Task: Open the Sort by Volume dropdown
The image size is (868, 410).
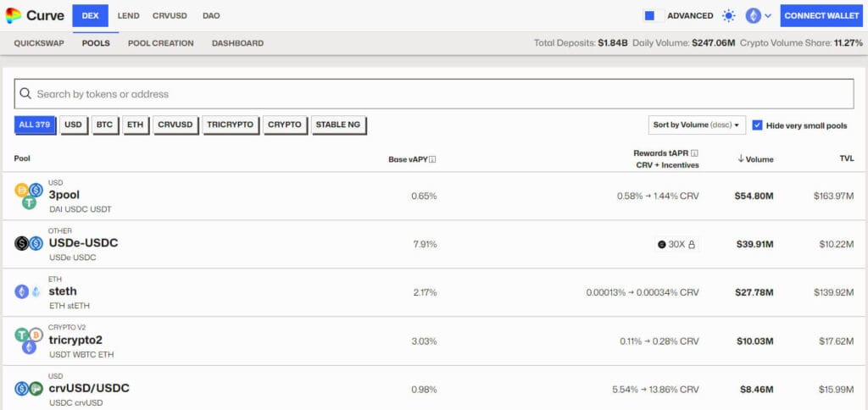Action: point(697,125)
